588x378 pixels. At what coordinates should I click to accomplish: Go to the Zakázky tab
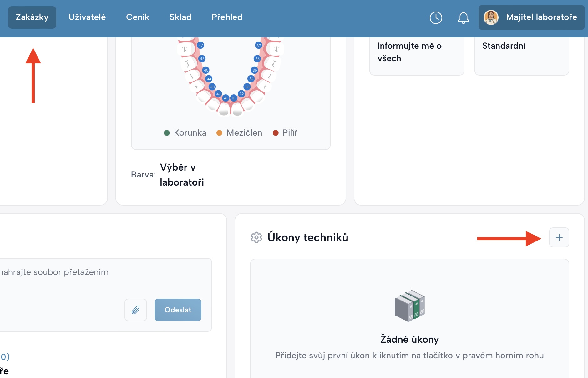32,17
